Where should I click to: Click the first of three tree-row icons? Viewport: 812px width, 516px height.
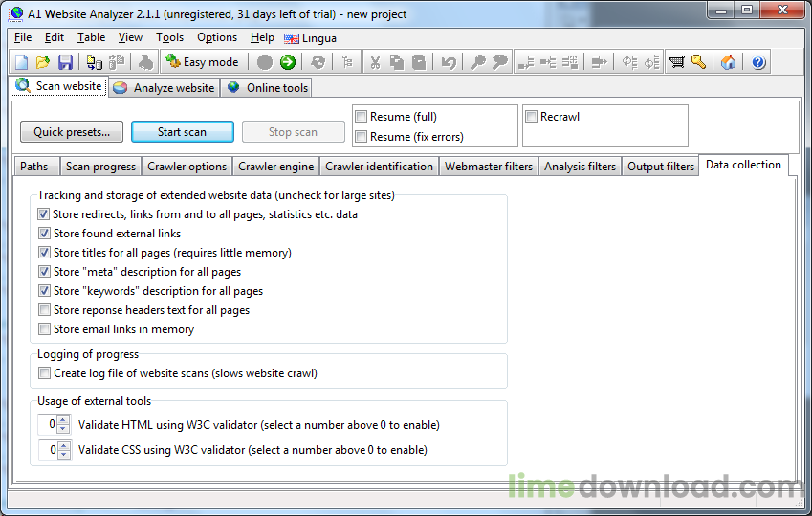(526, 62)
